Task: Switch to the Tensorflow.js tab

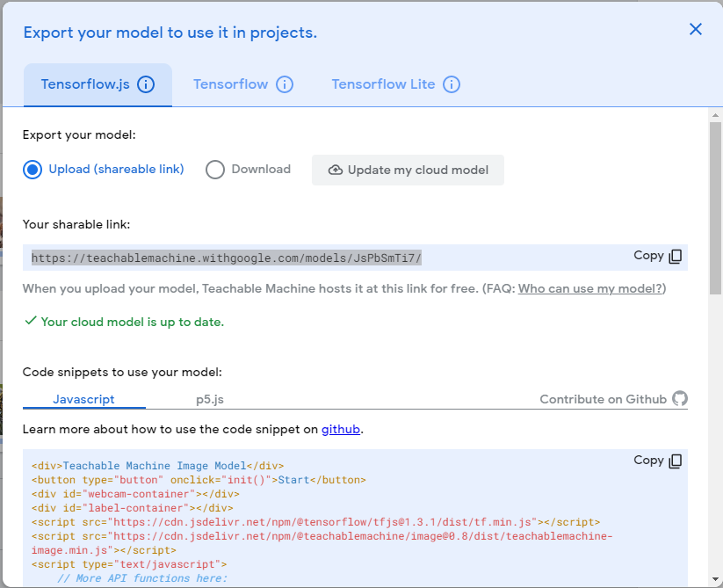Action: click(x=98, y=85)
